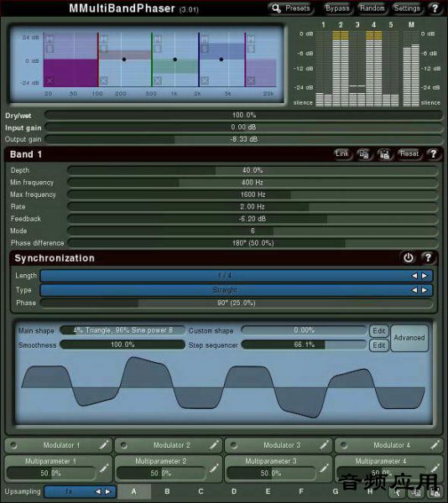
Task: Open Synchronization help question mark
Action: (x=428, y=257)
